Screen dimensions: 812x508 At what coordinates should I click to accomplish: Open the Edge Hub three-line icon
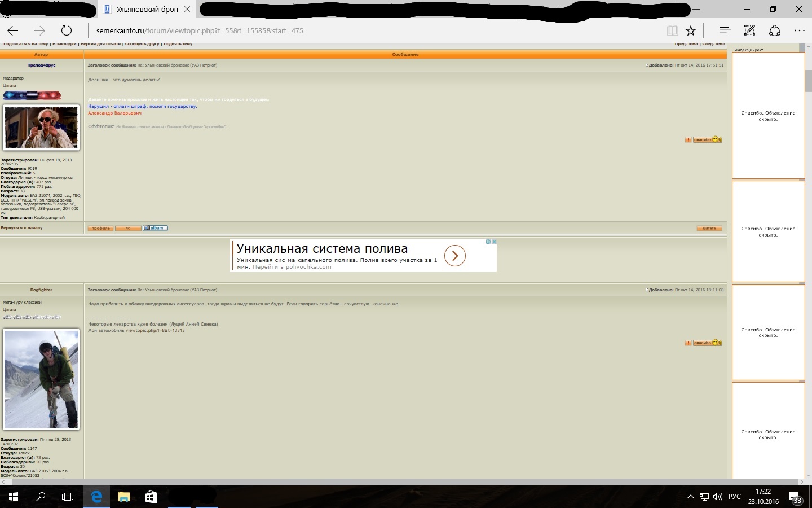coord(725,30)
